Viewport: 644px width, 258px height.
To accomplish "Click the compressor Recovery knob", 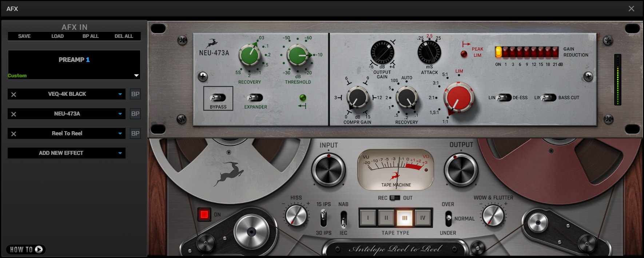I will tap(406, 98).
